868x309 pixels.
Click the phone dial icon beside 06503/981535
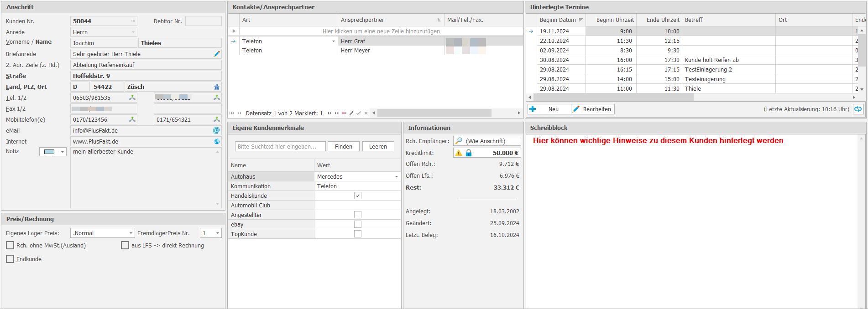pos(132,98)
